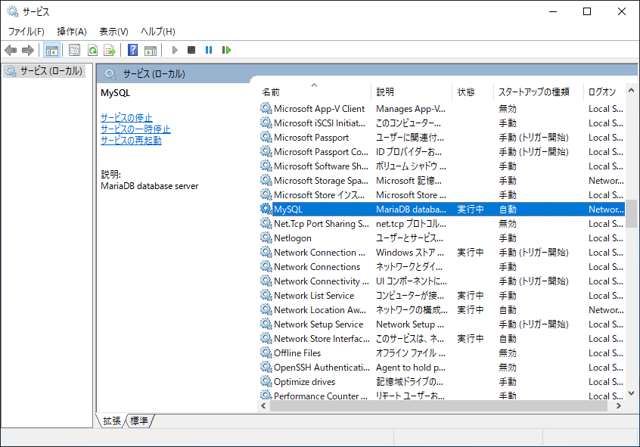Click the MariaDB databa... description cell
This screenshot has height=447, width=640.
tap(411, 209)
